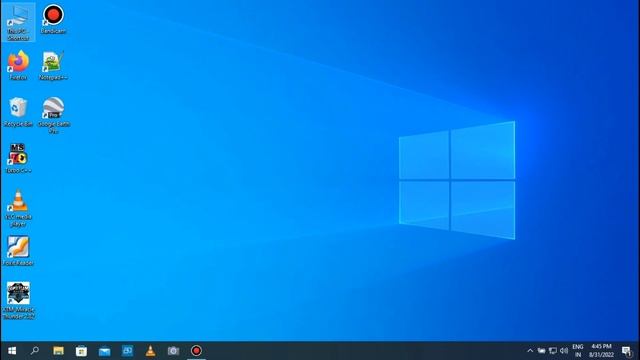Open Microsoft Store from the taskbar
The image size is (640, 360).
(81, 351)
